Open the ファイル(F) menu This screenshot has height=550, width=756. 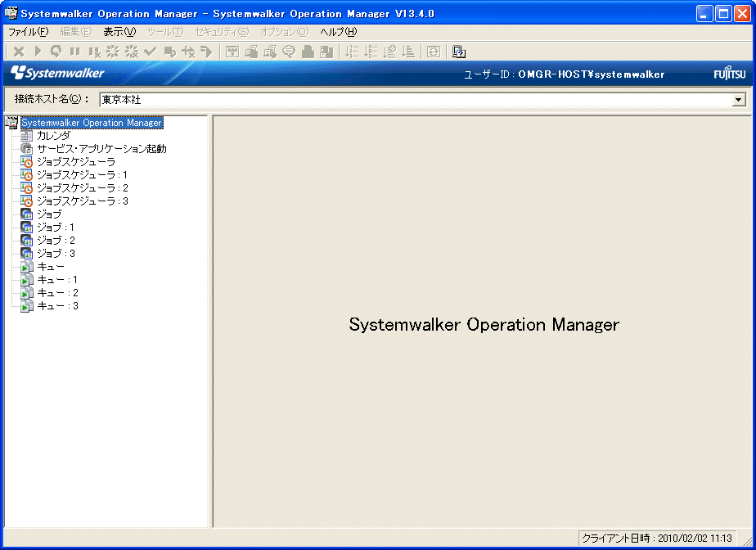[29, 32]
